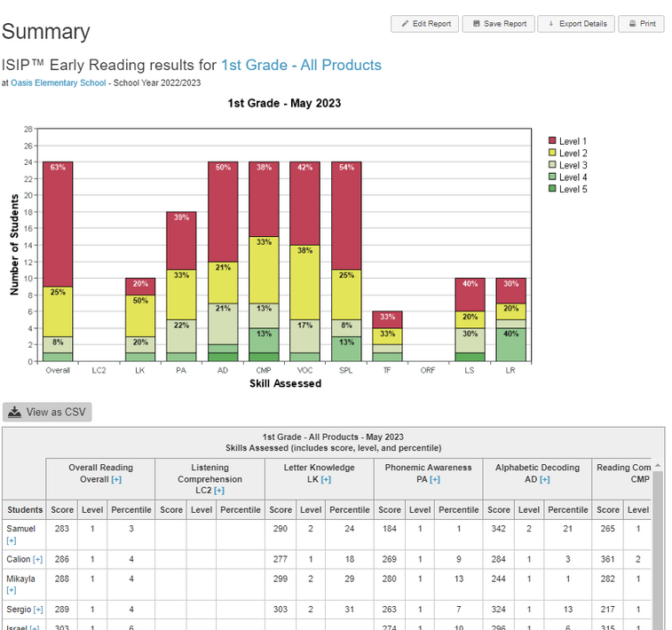Click the 'Sergio' student name
The height and width of the screenshot is (630, 672).
[x=19, y=610]
